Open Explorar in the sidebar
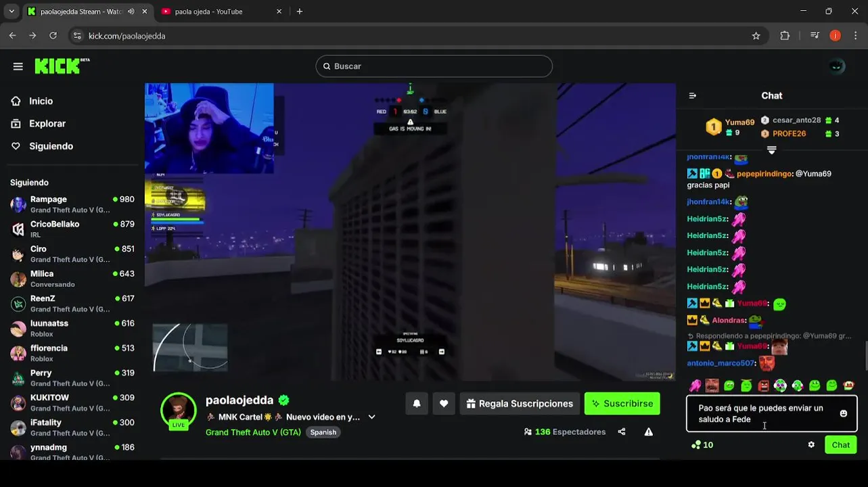 [x=47, y=124]
